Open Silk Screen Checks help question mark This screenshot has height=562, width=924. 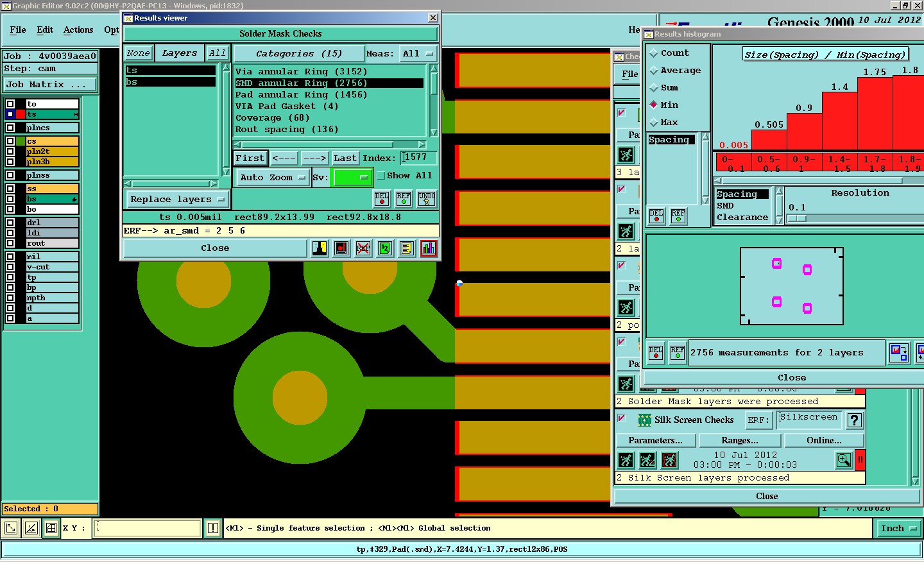point(855,420)
